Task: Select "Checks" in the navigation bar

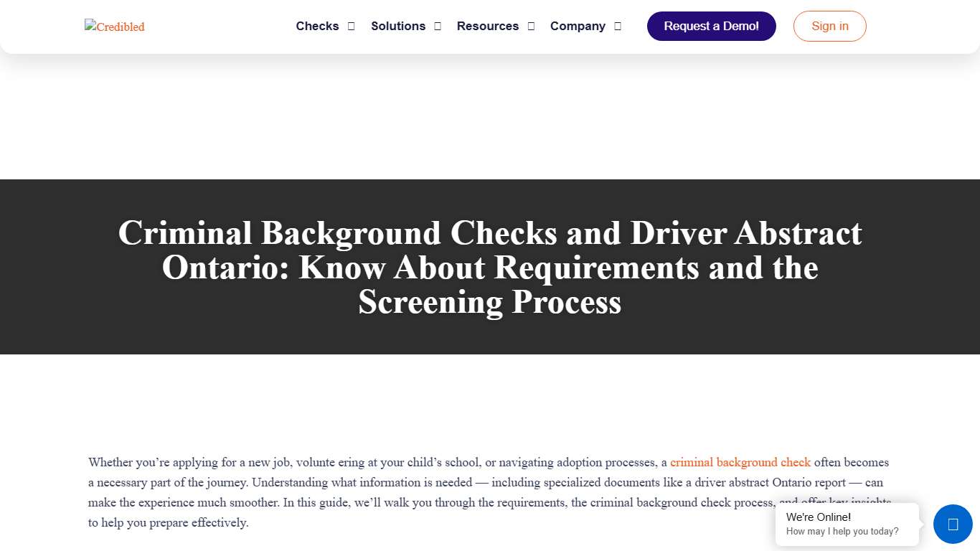Action: (x=317, y=26)
